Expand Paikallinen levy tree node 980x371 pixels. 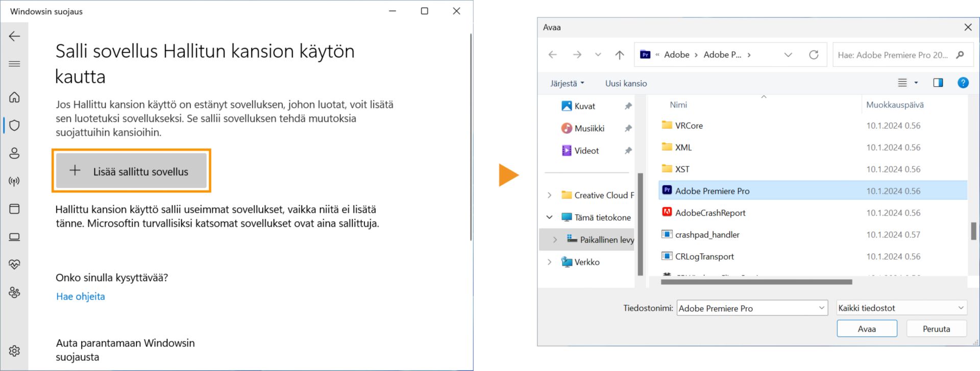555,239
